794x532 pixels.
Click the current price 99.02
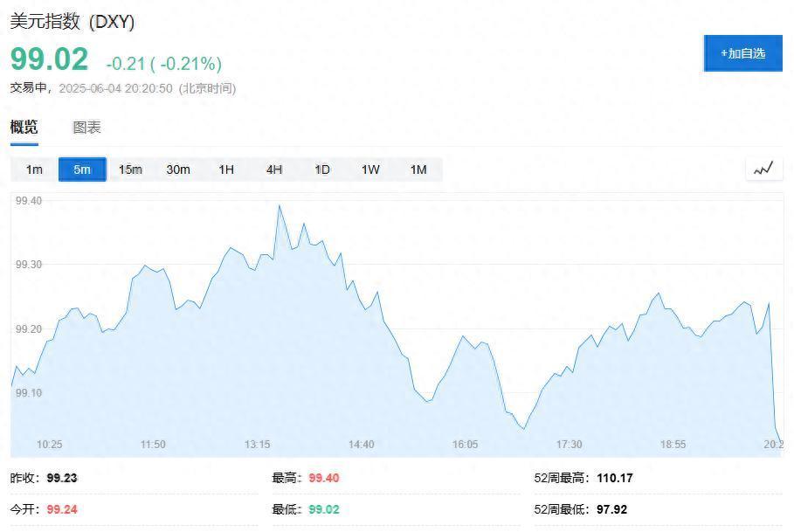[49, 59]
